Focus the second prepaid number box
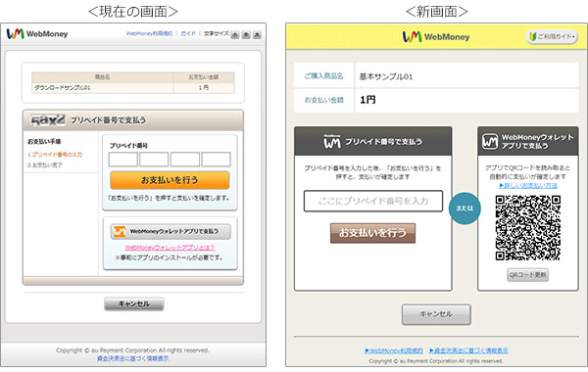 (154, 160)
